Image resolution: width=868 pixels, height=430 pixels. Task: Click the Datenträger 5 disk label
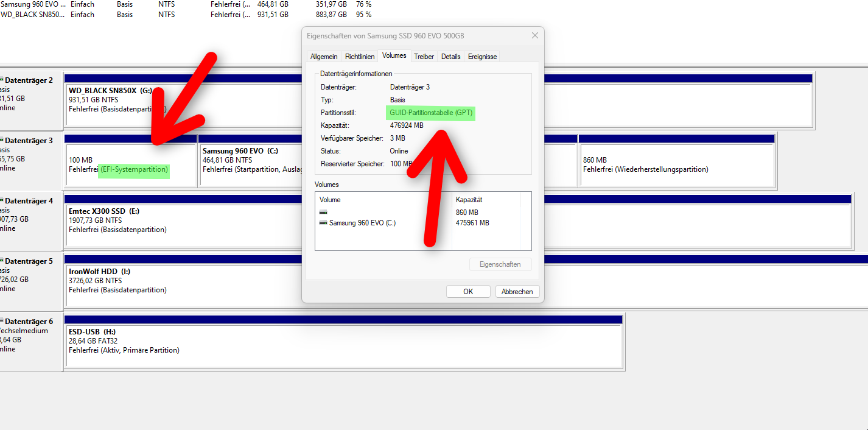(x=29, y=261)
